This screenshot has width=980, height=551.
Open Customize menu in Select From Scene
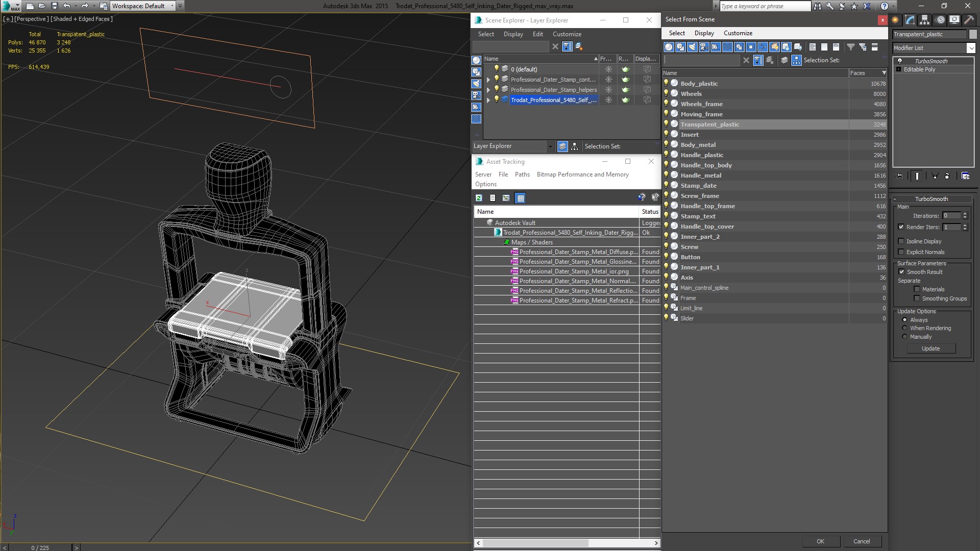pos(738,33)
